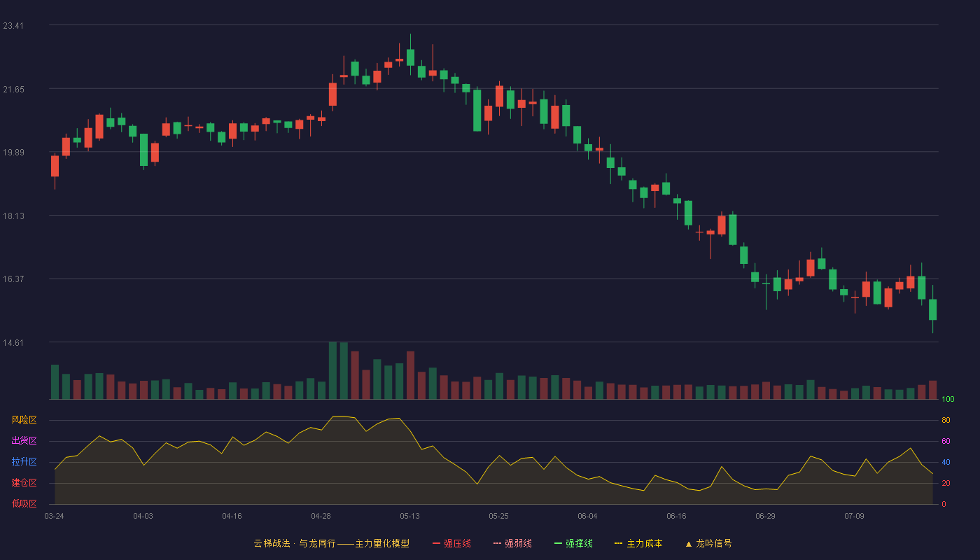Click the green 强撑线 line marker icon
This screenshot has height=560, width=980.
(x=558, y=544)
